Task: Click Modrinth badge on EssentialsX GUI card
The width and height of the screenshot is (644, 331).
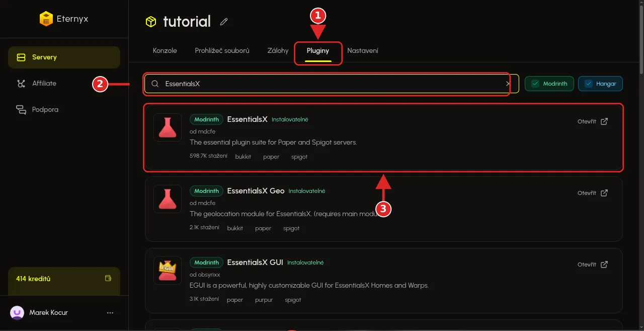Action: 206,262
